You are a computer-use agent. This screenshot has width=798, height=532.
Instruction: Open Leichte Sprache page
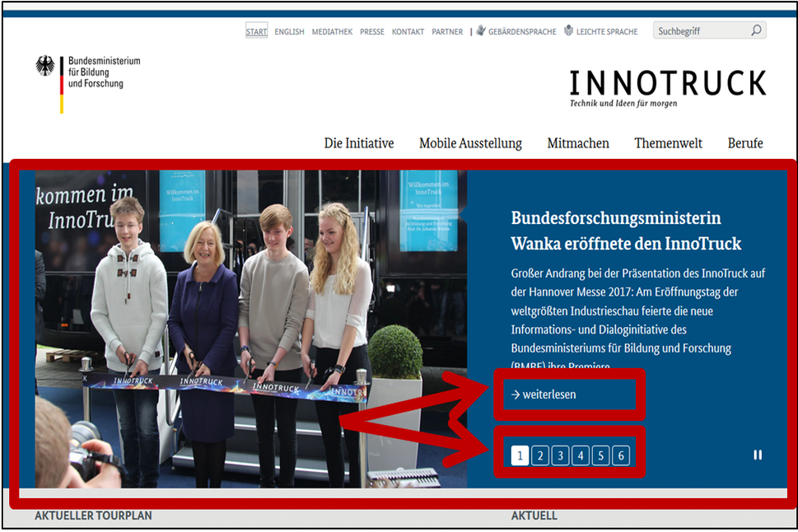coord(601,32)
